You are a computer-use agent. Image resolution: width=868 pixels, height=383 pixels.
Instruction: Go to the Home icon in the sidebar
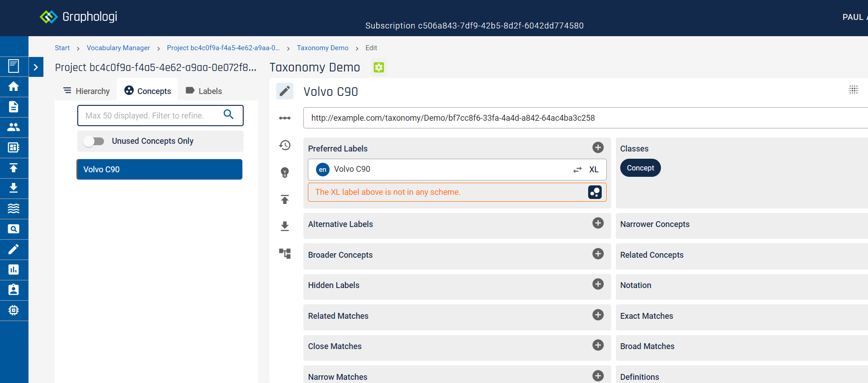14,86
